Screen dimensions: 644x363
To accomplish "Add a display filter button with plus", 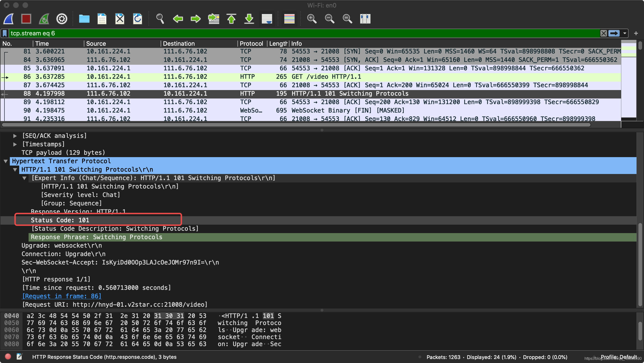I will (636, 33).
